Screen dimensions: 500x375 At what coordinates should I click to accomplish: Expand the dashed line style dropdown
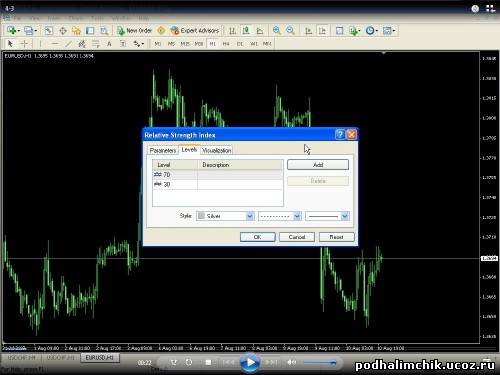tap(280, 216)
